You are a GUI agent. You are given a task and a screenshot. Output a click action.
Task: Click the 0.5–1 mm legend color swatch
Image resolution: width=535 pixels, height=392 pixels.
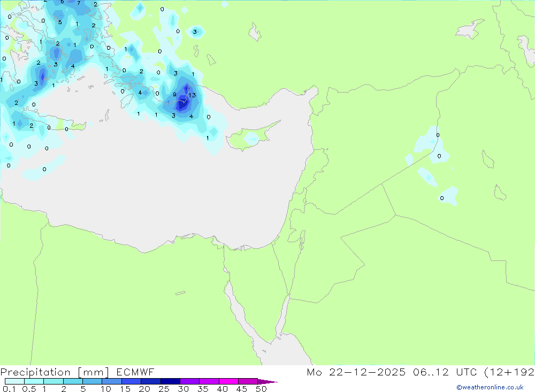coord(34,381)
